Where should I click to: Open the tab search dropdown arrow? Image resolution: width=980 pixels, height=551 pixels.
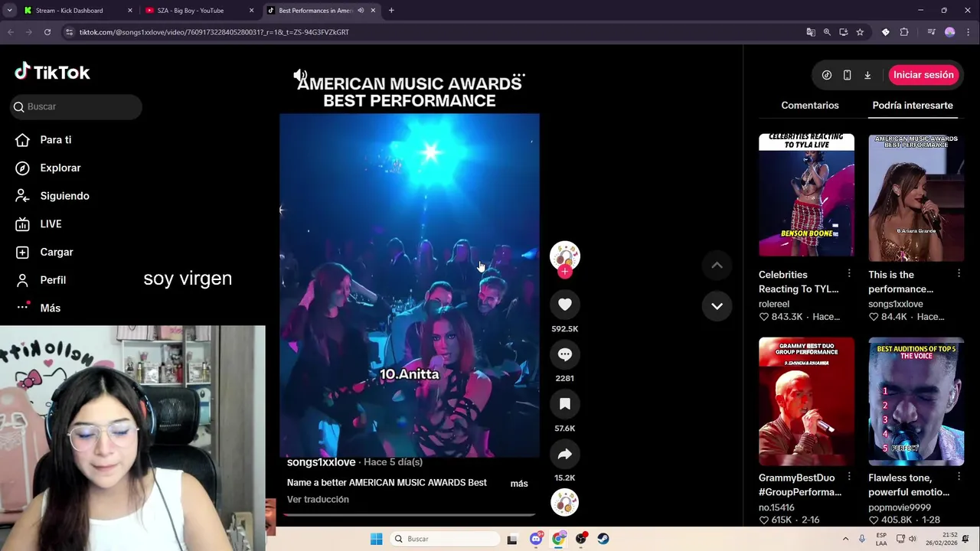tap(9, 11)
